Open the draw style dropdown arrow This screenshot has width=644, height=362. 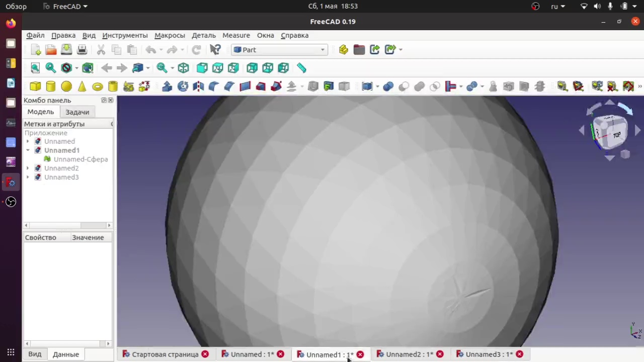(76, 68)
